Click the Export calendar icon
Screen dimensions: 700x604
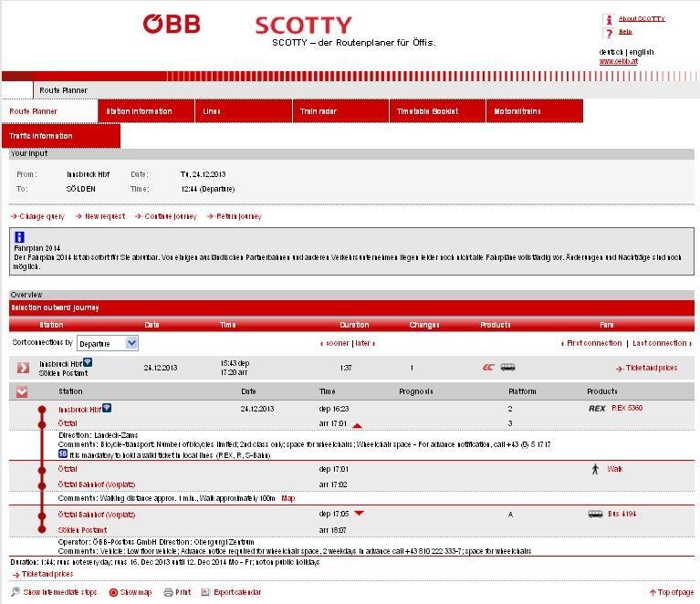click(x=205, y=592)
